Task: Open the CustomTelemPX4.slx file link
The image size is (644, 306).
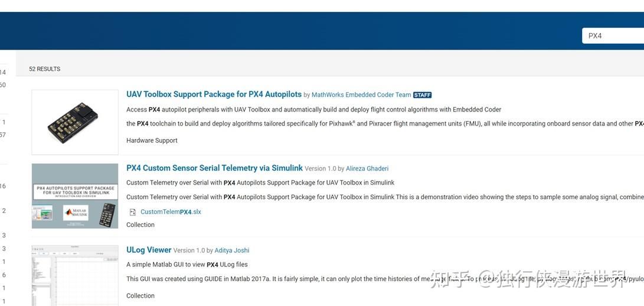Action: (x=171, y=212)
